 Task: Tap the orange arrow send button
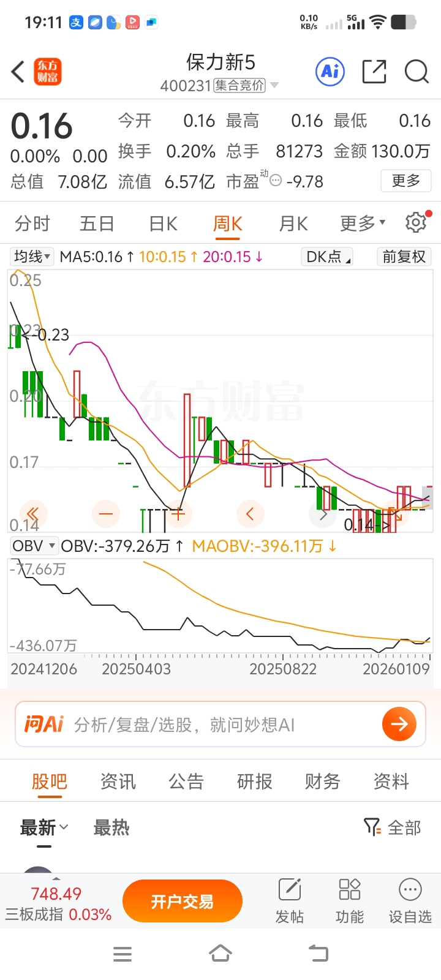pyautogui.click(x=399, y=724)
